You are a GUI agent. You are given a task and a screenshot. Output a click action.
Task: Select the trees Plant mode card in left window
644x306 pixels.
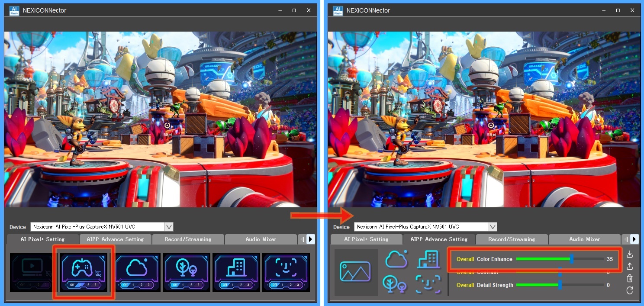click(x=187, y=271)
